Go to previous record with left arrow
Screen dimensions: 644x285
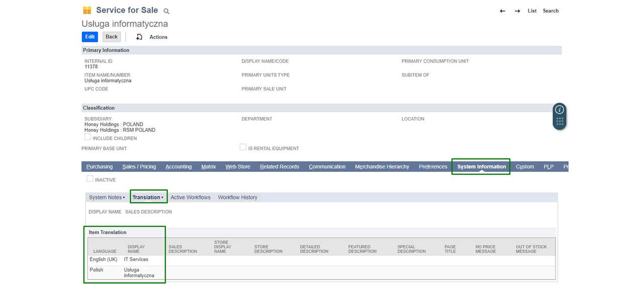pyautogui.click(x=502, y=11)
